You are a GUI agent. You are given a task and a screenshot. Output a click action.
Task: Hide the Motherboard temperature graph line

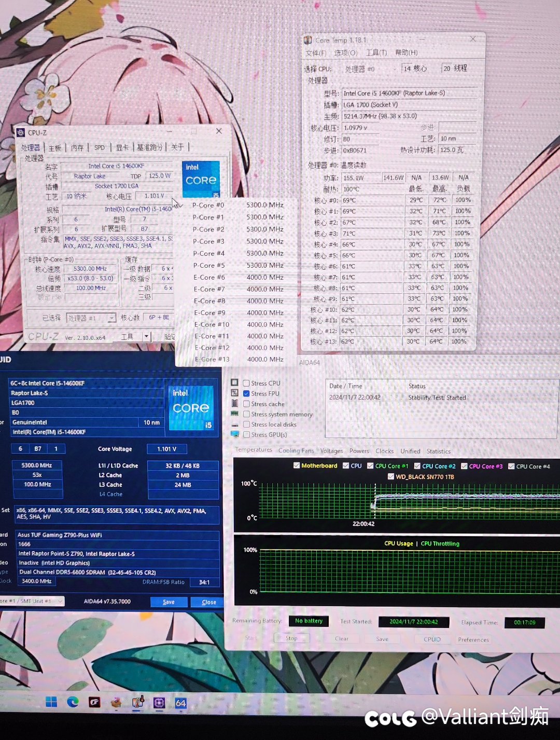pos(297,465)
